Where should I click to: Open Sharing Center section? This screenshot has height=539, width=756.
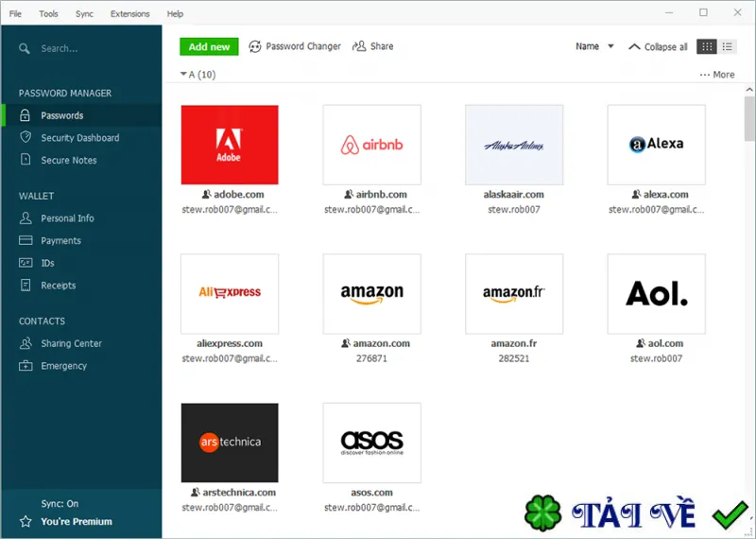tap(72, 343)
